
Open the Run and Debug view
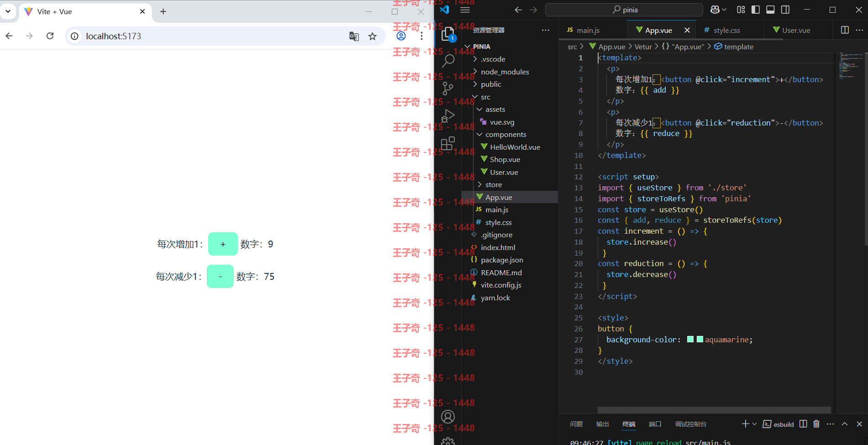click(x=448, y=116)
